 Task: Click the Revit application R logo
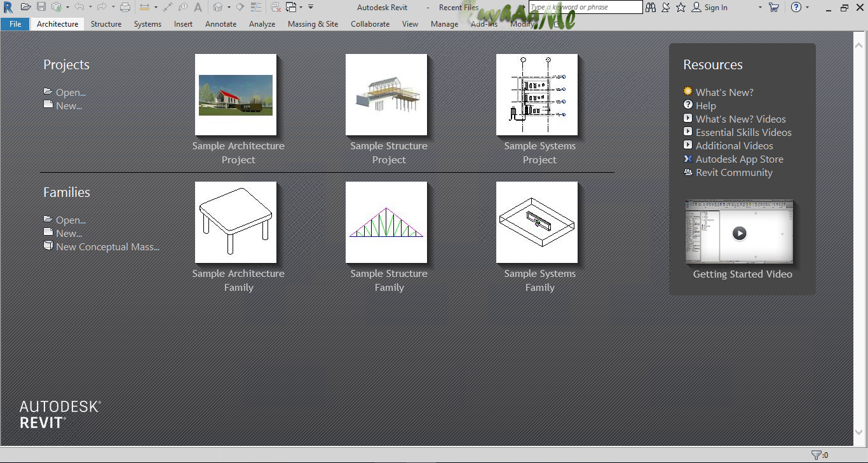point(8,7)
